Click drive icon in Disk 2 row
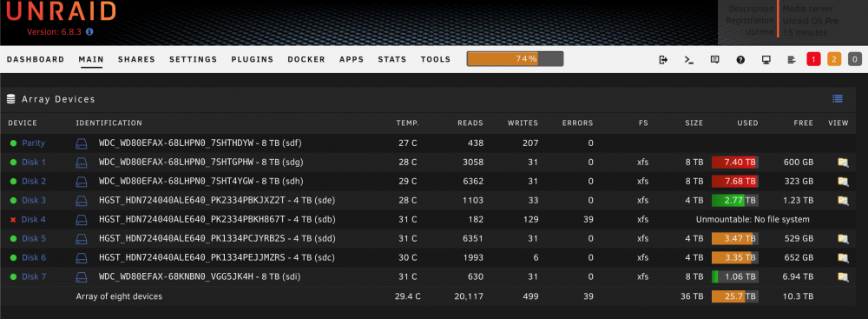This screenshot has height=319, width=868. 82,182
